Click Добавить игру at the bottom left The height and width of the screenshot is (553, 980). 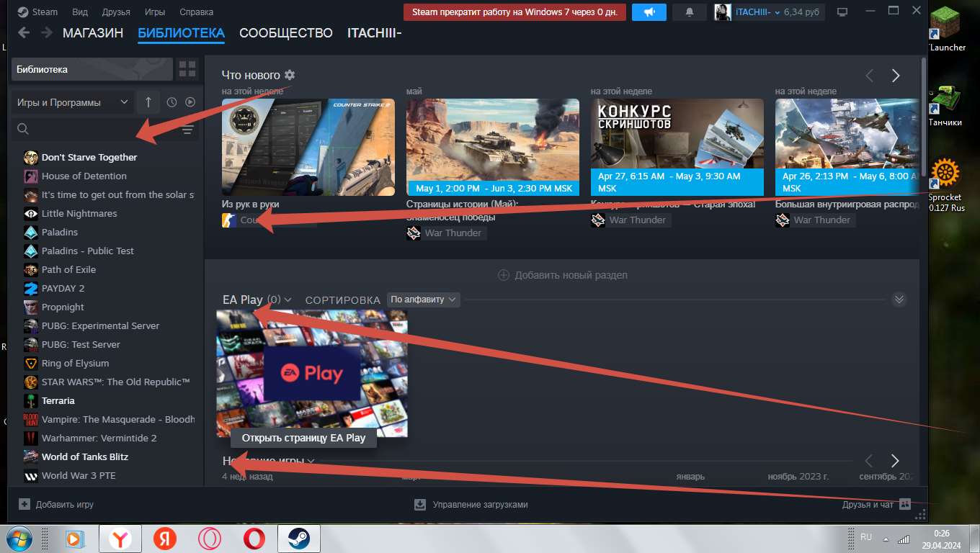(56, 505)
